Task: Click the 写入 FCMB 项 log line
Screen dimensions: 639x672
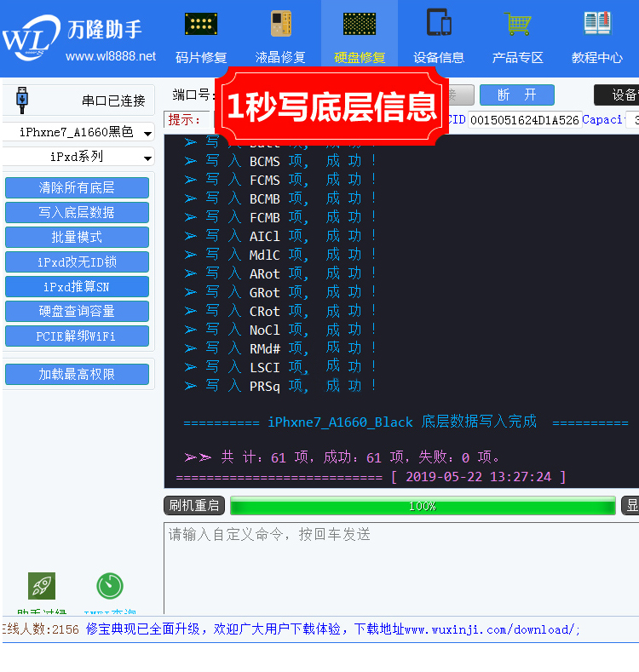Action: coord(280,218)
